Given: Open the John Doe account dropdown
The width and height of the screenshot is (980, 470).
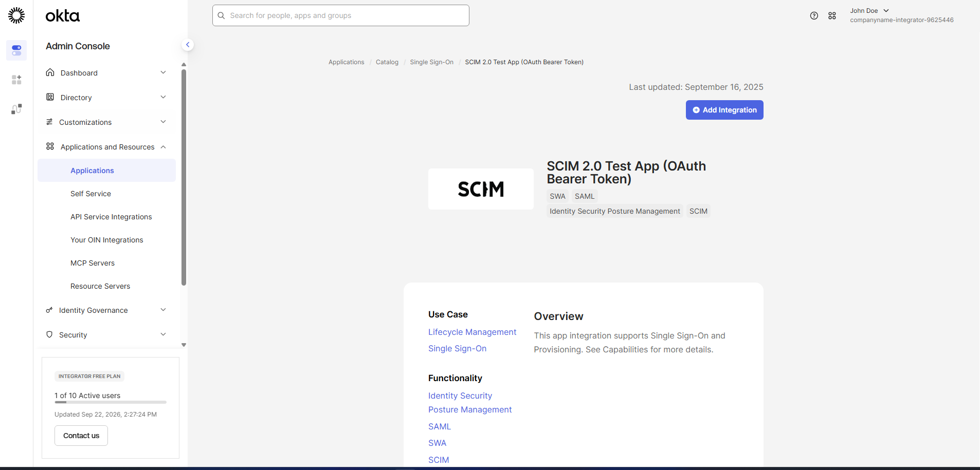Looking at the screenshot, I should [x=869, y=11].
